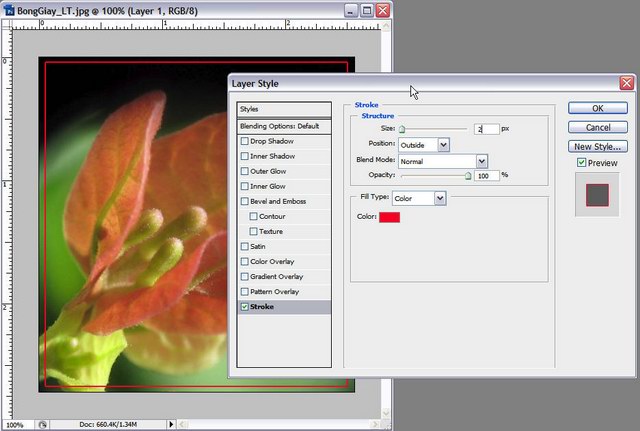Click OK in Layer Style dialog
Screen dimensions: 640x431
(x=598, y=108)
